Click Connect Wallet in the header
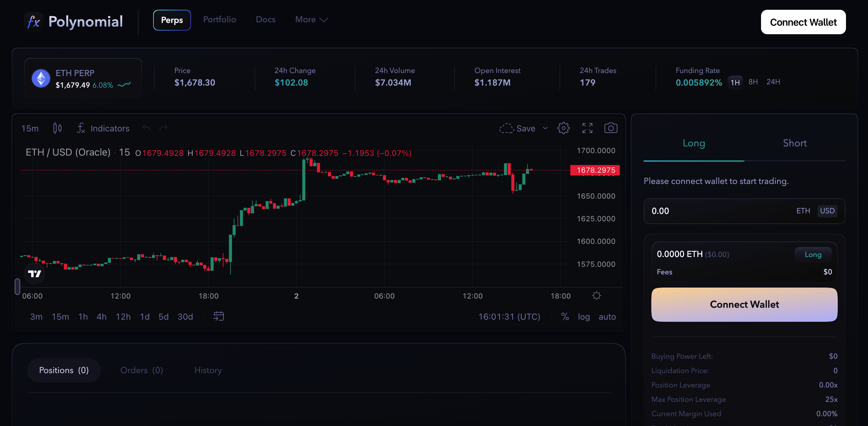 tap(803, 22)
